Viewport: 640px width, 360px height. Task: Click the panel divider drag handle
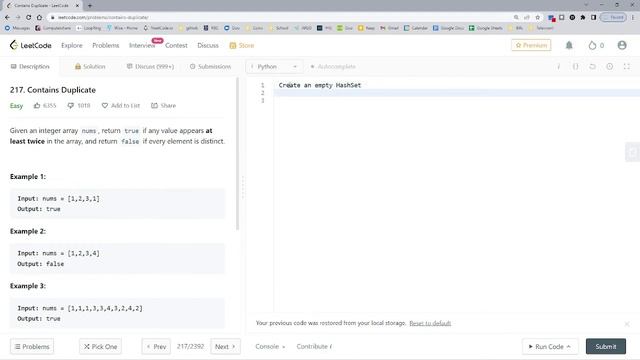tap(243, 187)
